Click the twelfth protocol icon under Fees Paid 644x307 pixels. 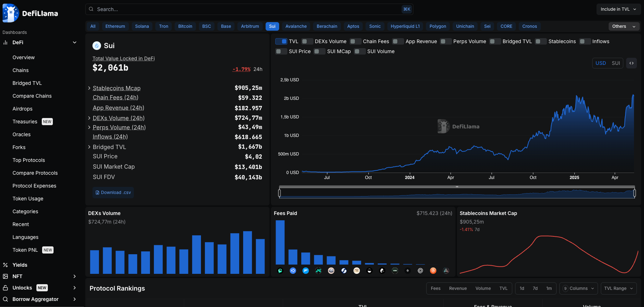click(421, 271)
